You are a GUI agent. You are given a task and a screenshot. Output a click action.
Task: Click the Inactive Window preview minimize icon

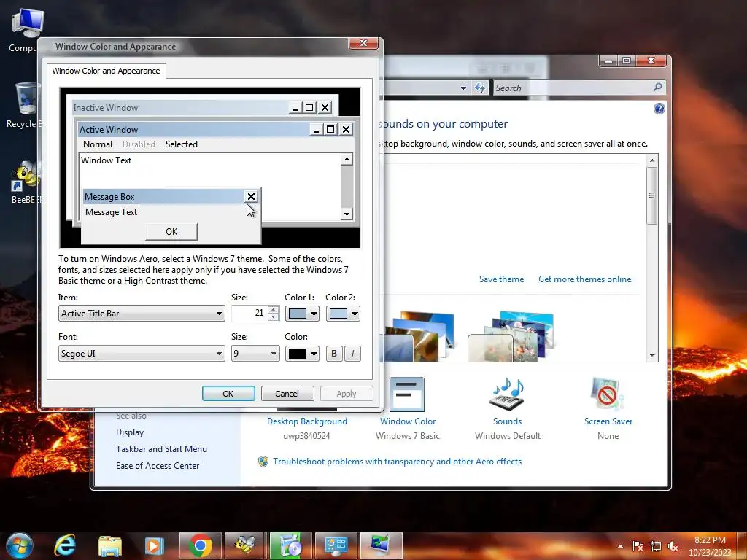coord(295,108)
